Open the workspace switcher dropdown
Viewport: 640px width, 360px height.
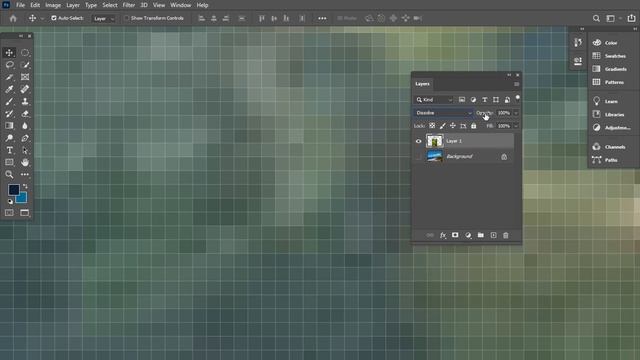[x=613, y=18]
